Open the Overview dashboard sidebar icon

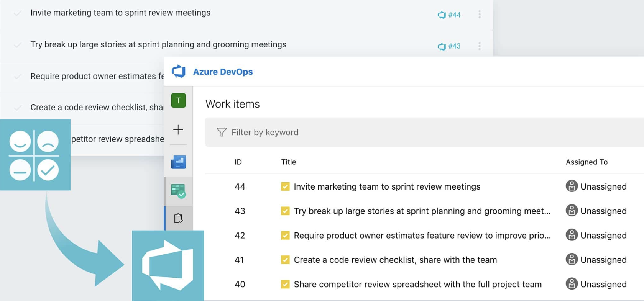click(178, 162)
